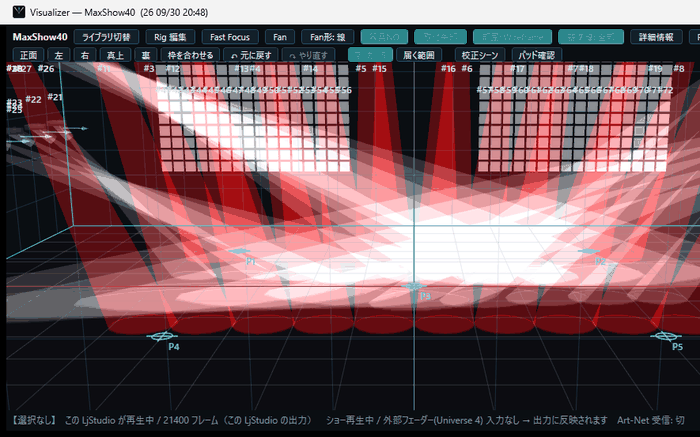
Task: Show 届く範囲 reach range
Action: tap(419, 55)
